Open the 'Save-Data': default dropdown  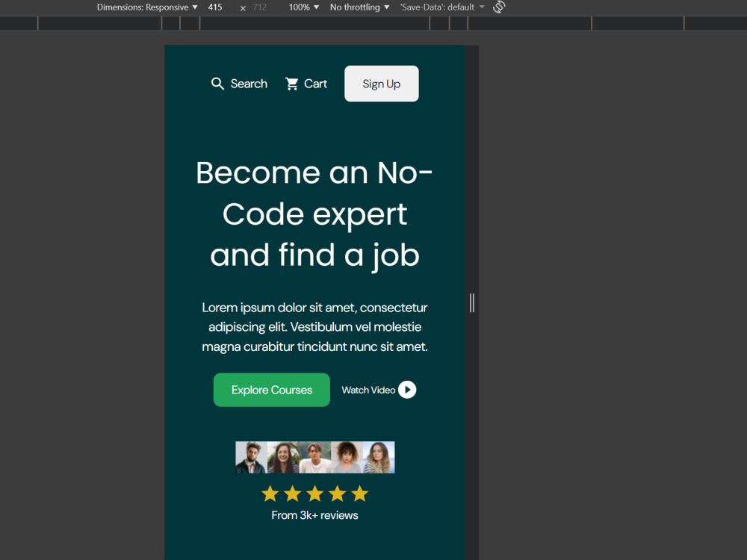[x=442, y=7]
